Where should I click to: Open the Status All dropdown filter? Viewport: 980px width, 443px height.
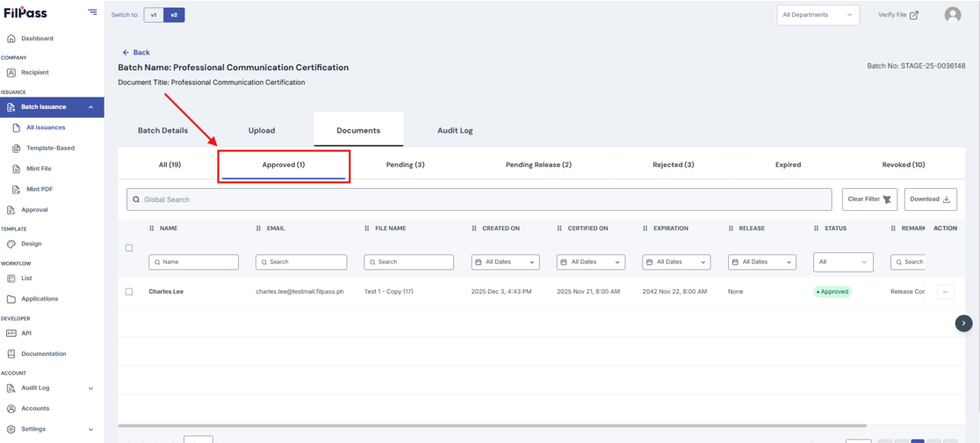(x=843, y=262)
